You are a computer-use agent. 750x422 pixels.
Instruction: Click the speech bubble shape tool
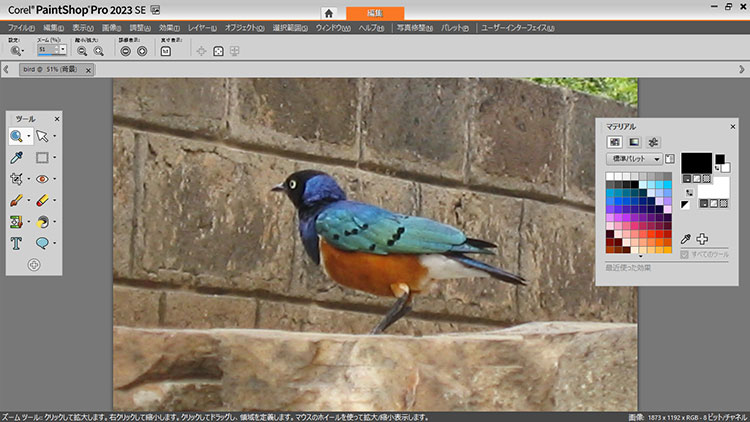(x=43, y=243)
